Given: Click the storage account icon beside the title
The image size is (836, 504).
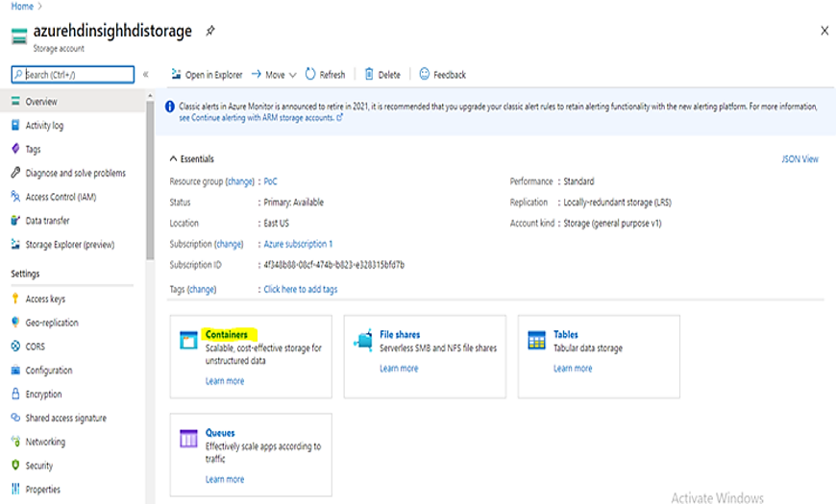Looking at the screenshot, I should point(19,37).
